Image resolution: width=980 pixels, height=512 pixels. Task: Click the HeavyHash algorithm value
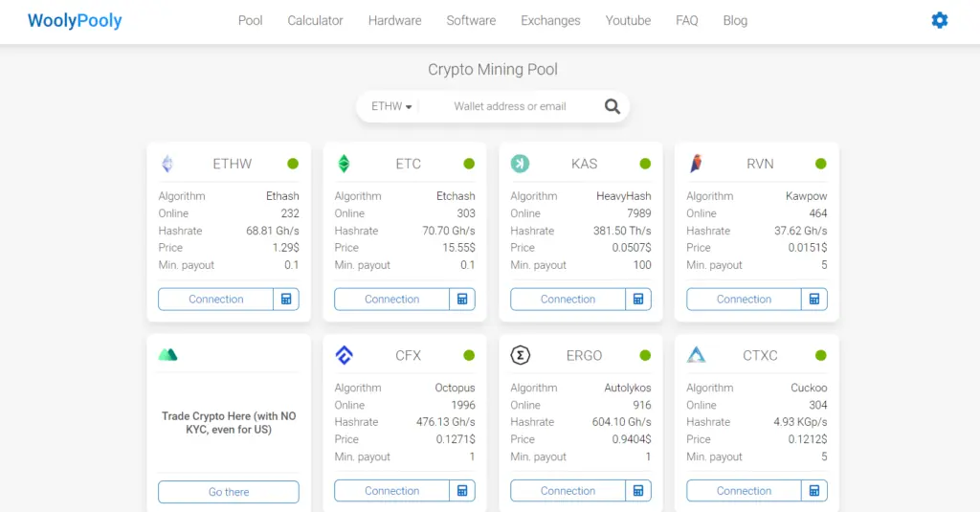point(624,195)
